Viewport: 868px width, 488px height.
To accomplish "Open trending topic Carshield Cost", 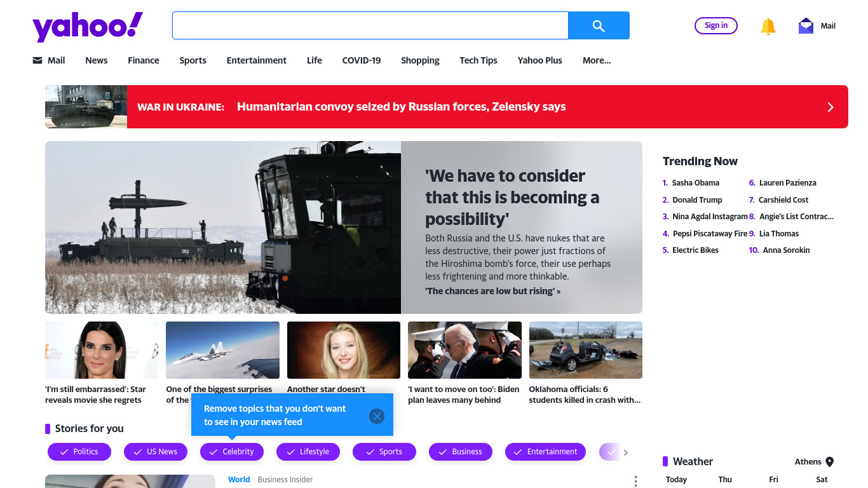I will 783,200.
